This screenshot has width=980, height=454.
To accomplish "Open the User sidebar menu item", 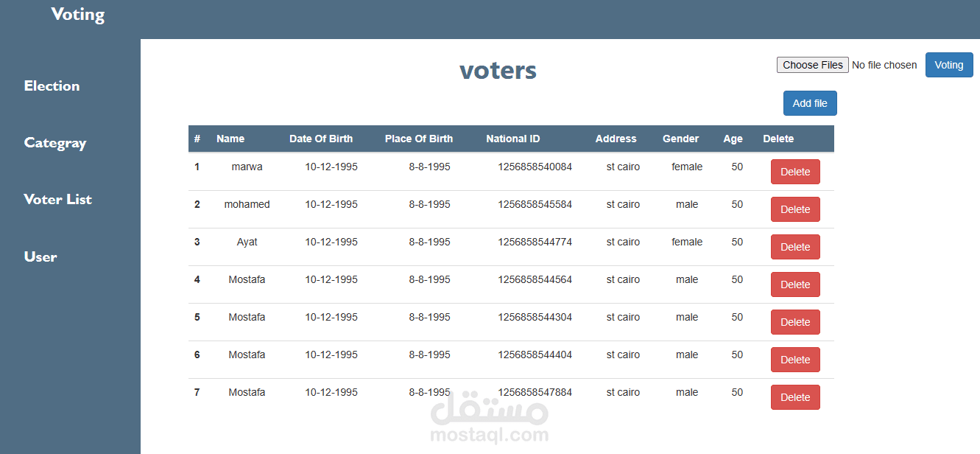I will click(x=40, y=256).
